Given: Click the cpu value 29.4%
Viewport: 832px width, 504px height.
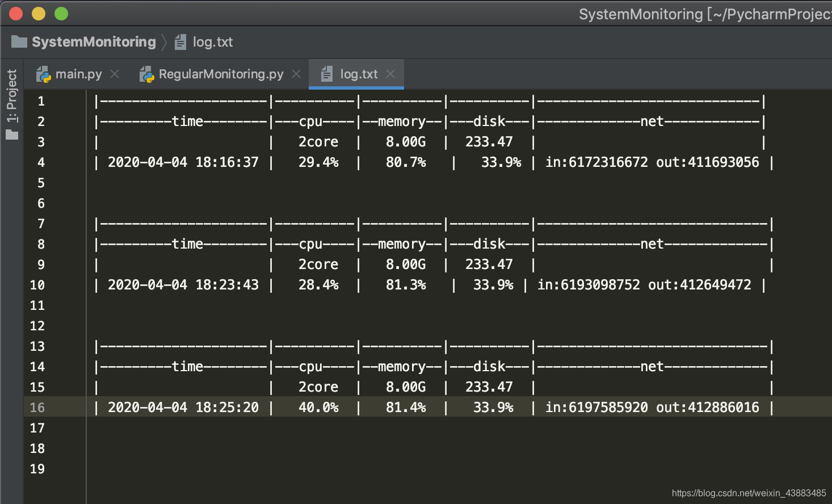Looking at the screenshot, I should pos(318,162).
